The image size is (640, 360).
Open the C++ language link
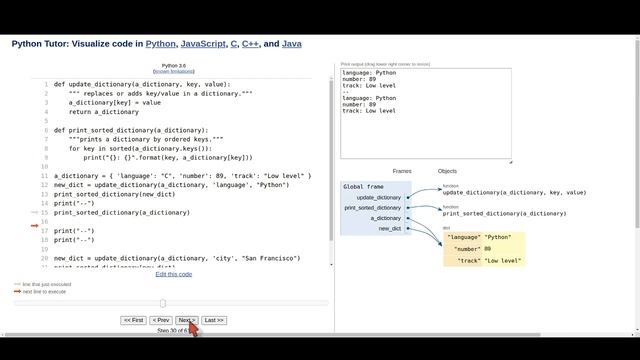click(x=250, y=44)
